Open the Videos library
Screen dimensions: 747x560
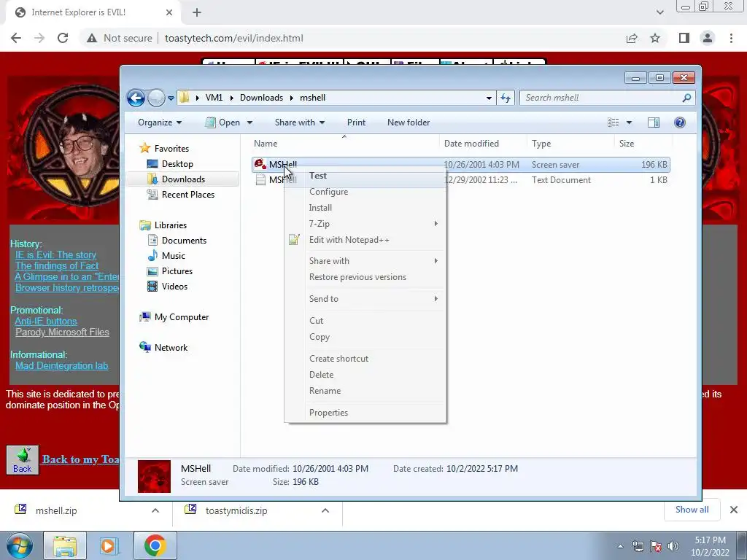click(x=167, y=286)
